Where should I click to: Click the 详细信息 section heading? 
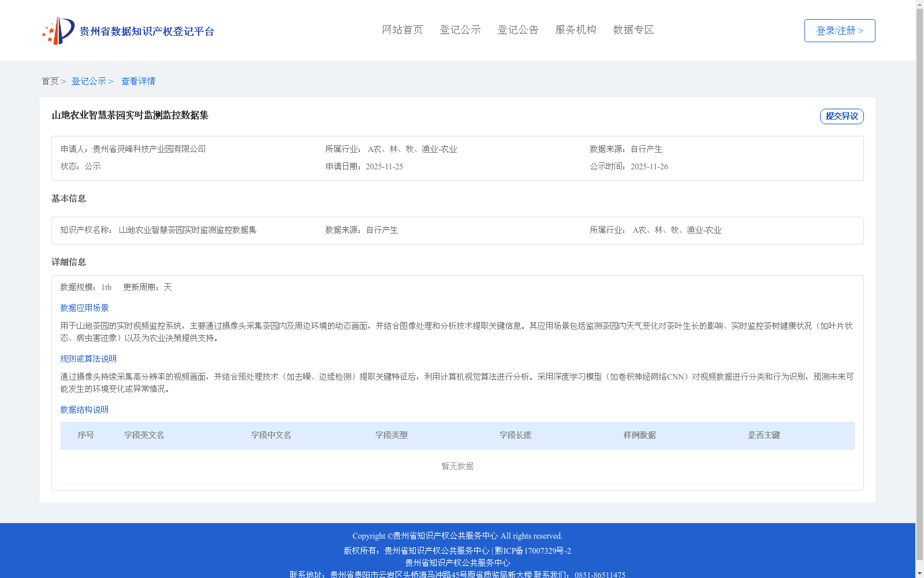[69, 262]
